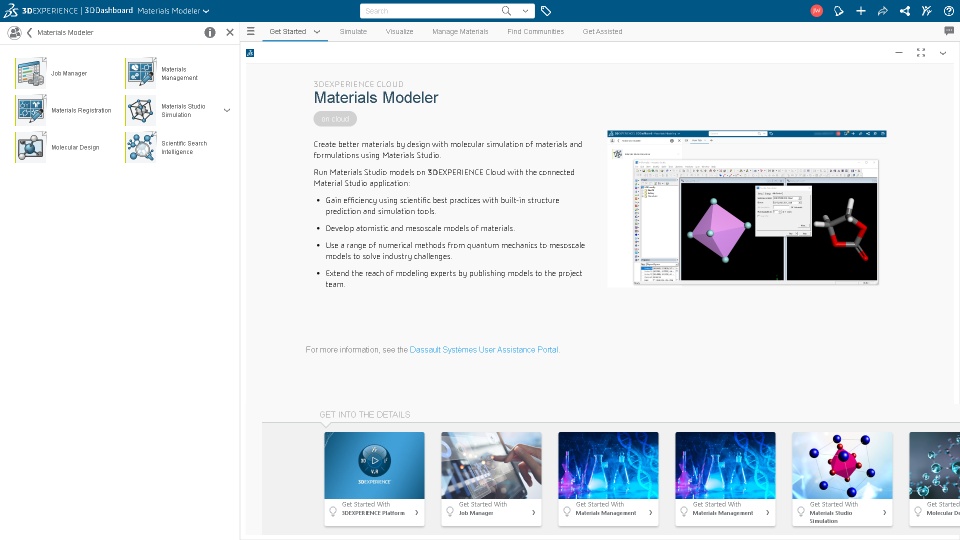Maximize the widget to full screen
Viewport: 960px width, 540px height.
pos(921,53)
